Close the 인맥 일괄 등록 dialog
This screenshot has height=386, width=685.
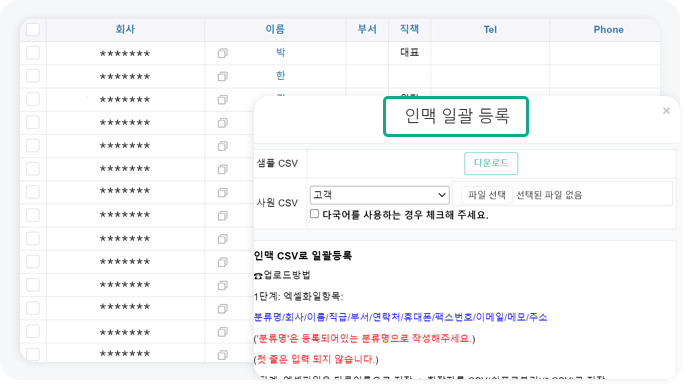pyautogui.click(x=666, y=111)
